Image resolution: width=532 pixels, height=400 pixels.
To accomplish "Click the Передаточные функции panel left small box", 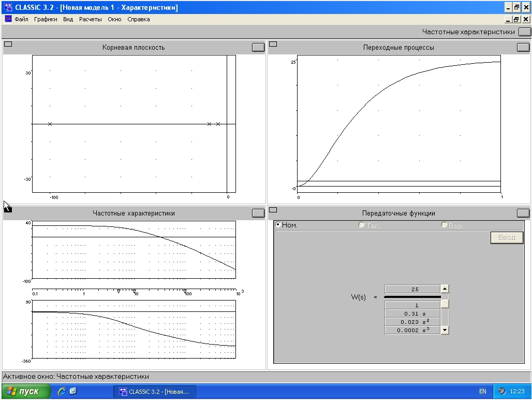I will click(273, 210).
